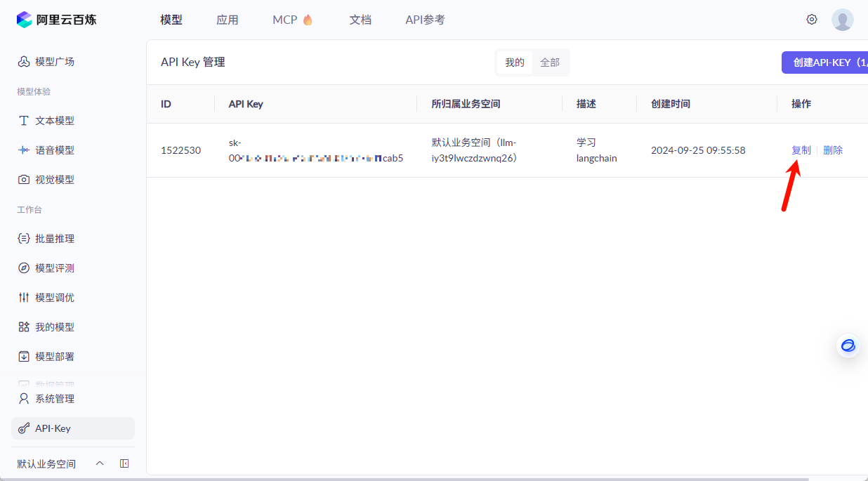Screen dimensions: 868x481
Task: Open the floating assistant bubble icon
Action: pos(848,345)
